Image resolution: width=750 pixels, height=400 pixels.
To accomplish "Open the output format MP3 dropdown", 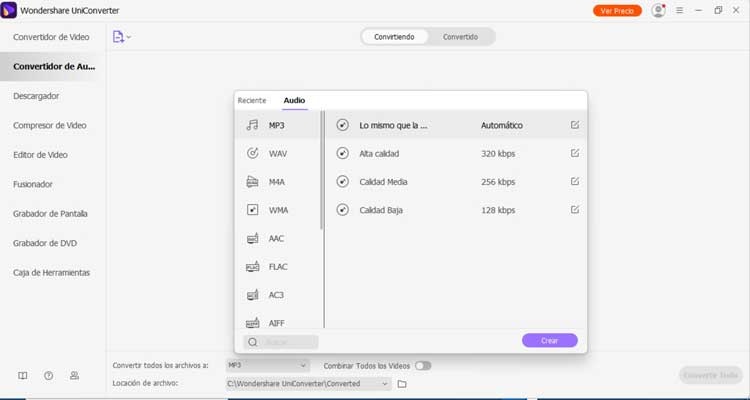I will (267, 366).
